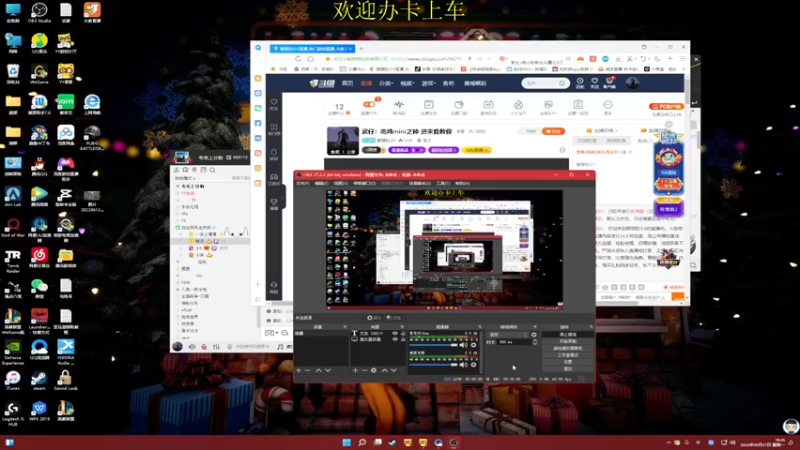
Task: Move selected OBS source up arrow
Action: click(385, 370)
